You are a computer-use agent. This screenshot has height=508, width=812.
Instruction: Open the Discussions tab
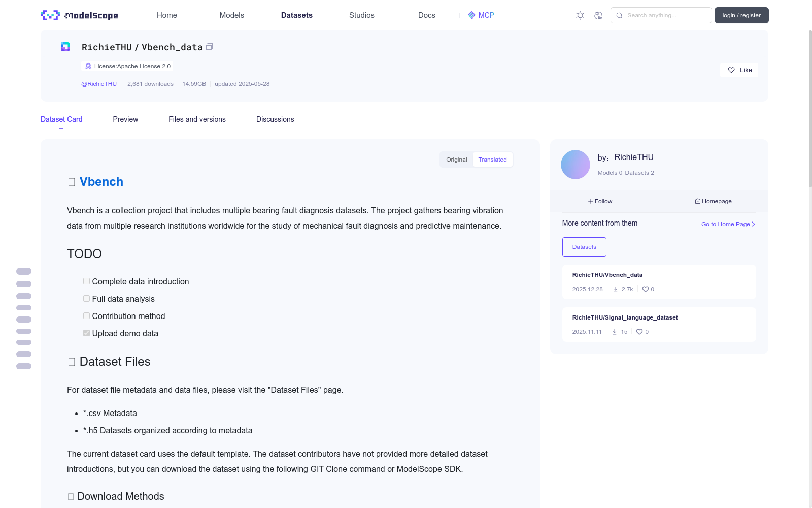(x=275, y=119)
